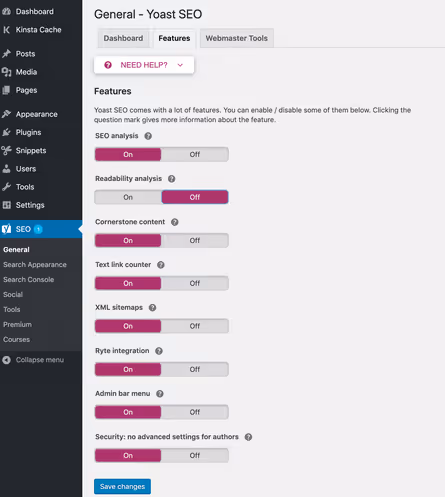
Task: Turn SEO analysis off
Action: coord(195,154)
